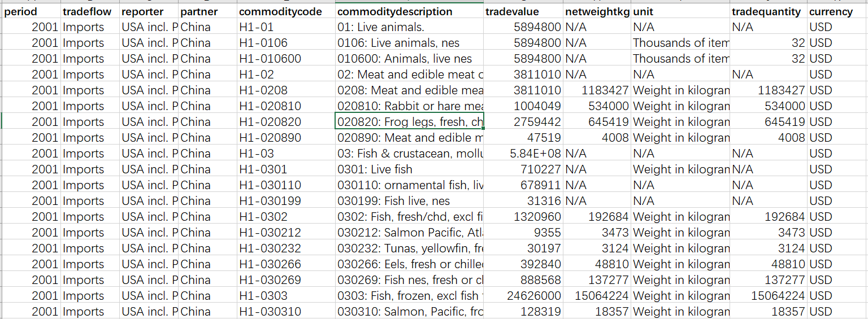The image size is (868, 319).
Task: Select the 'netweightkg' header cell
Action: (597, 12)
